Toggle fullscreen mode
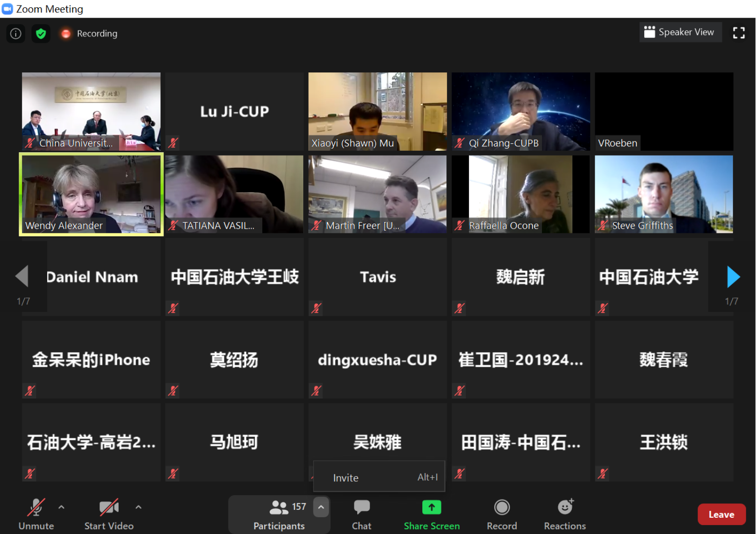Screen dimensions: 756x534 738,33
